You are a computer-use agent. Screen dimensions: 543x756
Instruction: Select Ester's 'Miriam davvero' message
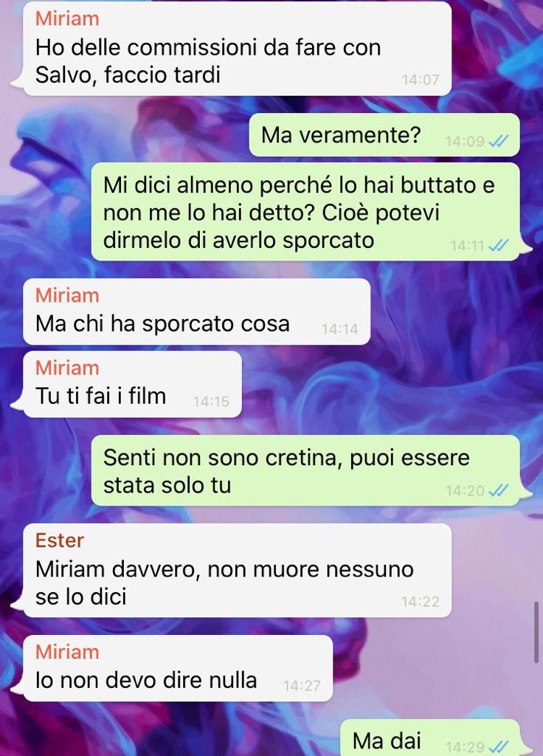[x=237, y=571]
